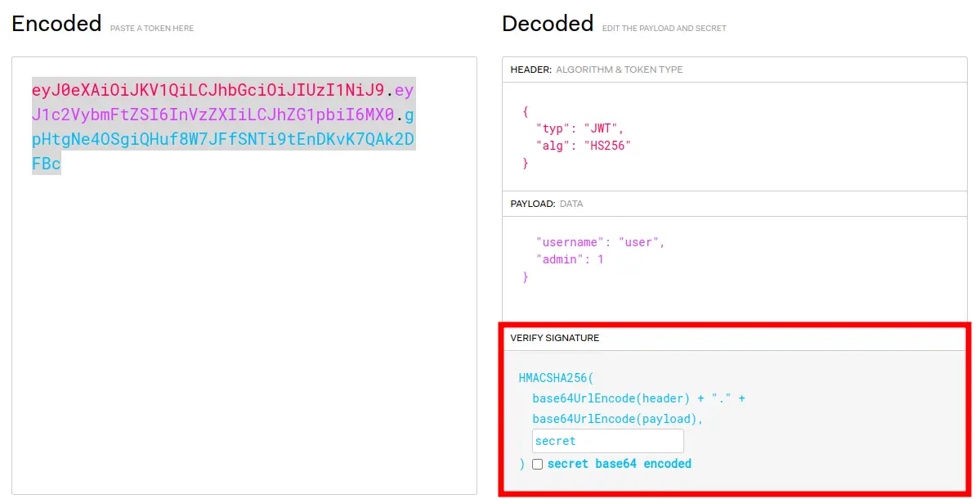The image size is (980, 499).
Task: Click the "typ": "JWT" header line
Action: (579, 128)
